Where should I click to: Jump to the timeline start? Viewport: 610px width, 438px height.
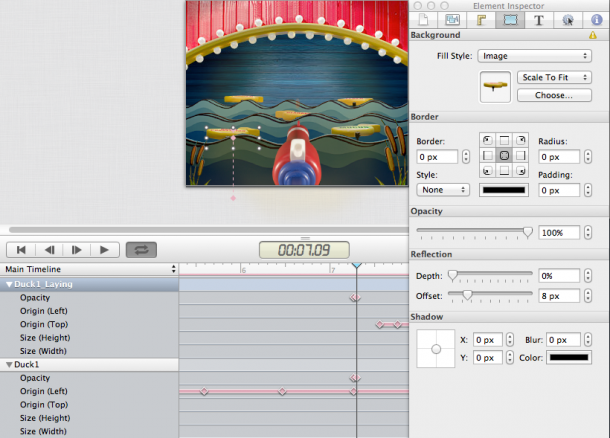[x=20, y=250]
